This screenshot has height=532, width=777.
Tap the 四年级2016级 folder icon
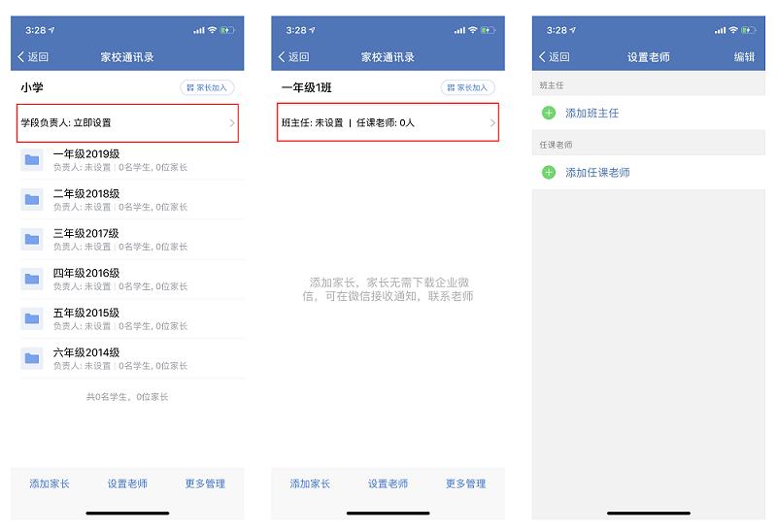[32, 279]
